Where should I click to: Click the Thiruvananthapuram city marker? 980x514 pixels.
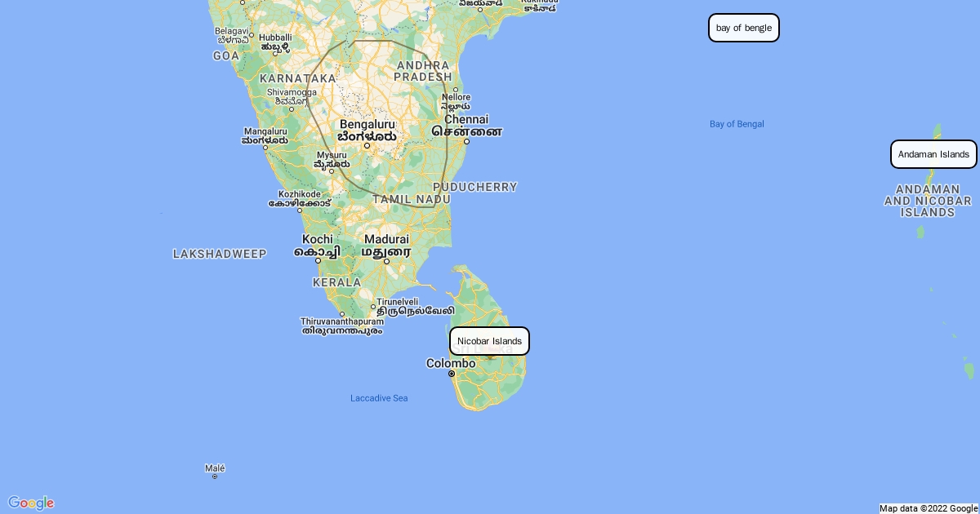coord(341,315)
